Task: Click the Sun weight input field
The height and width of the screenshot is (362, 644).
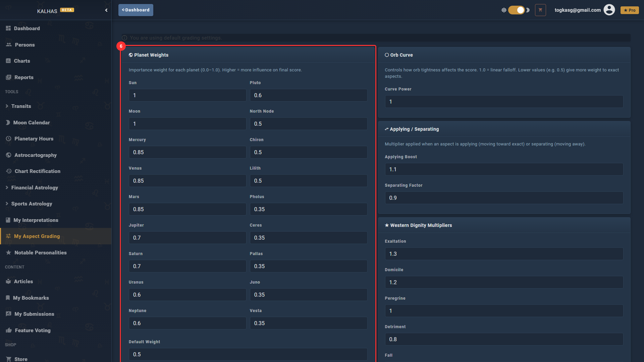Action: 187,96
